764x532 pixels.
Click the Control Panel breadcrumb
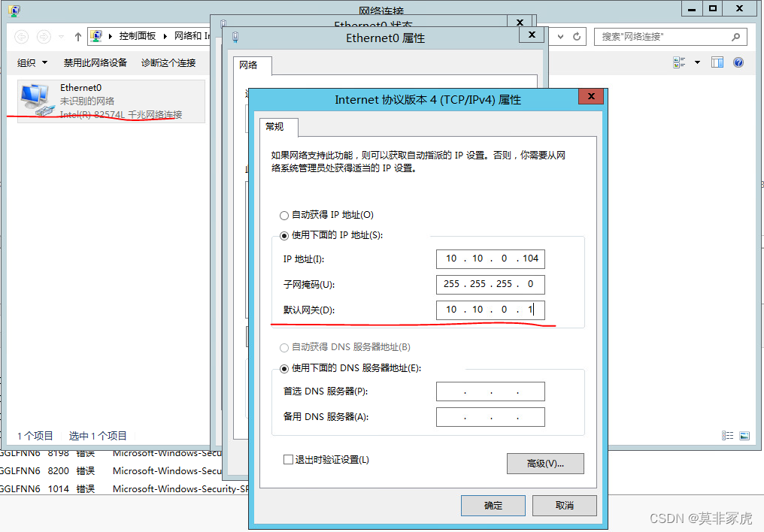tap(138, 36)
